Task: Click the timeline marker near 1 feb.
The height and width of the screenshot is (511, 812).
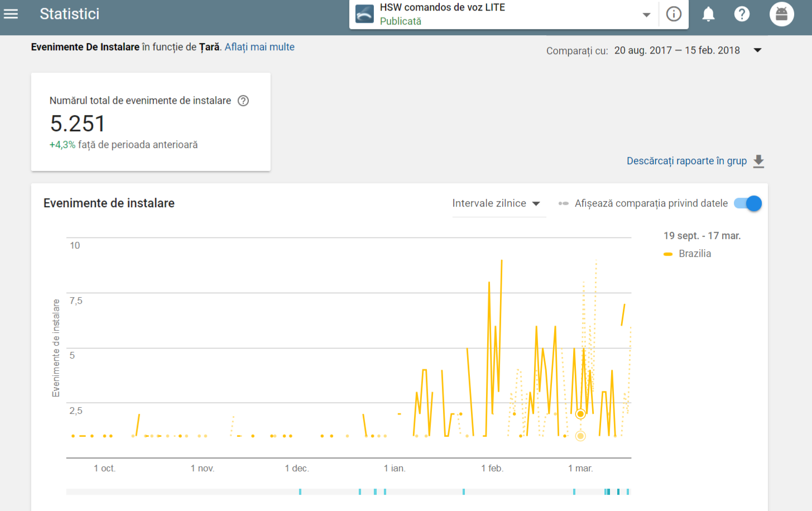Action: point(464,492)
